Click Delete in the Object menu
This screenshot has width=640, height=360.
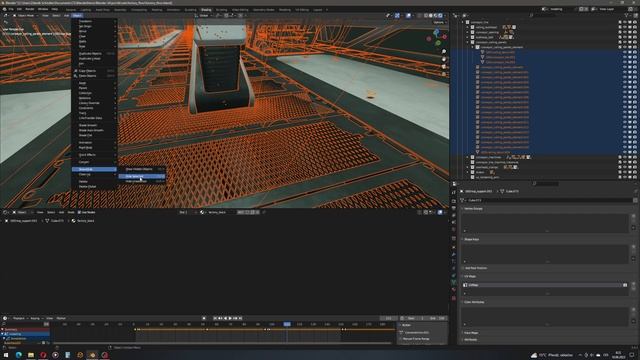pos(83,181)
